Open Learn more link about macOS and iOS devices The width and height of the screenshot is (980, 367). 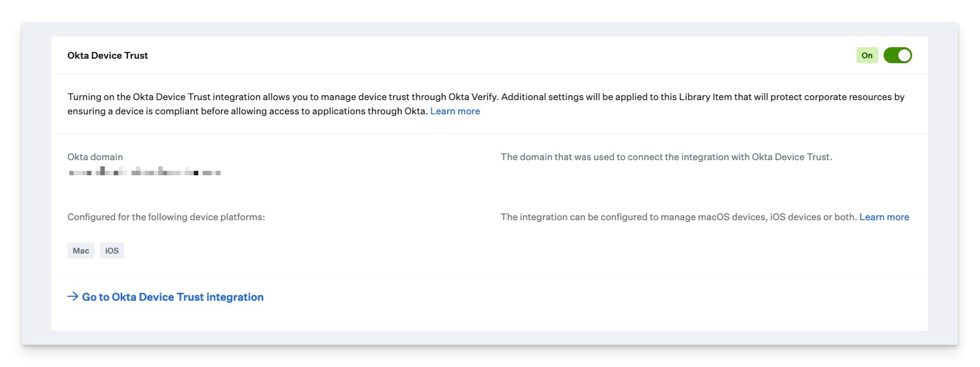tap(884, 217)
